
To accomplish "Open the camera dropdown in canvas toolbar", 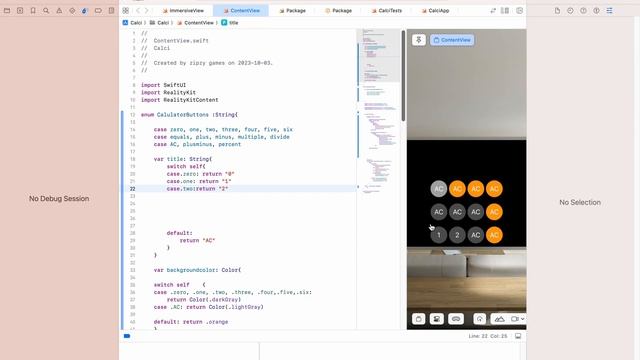I will click(x=518, y=319).
